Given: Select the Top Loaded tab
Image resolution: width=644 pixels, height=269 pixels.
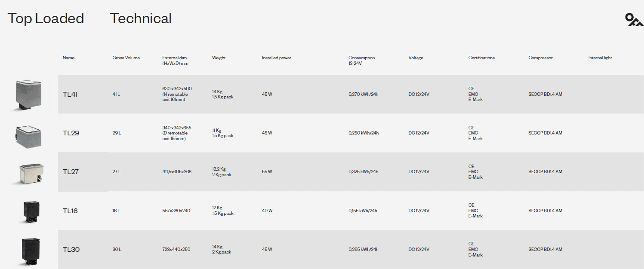Looking at the screenshot, I should 46,18.
